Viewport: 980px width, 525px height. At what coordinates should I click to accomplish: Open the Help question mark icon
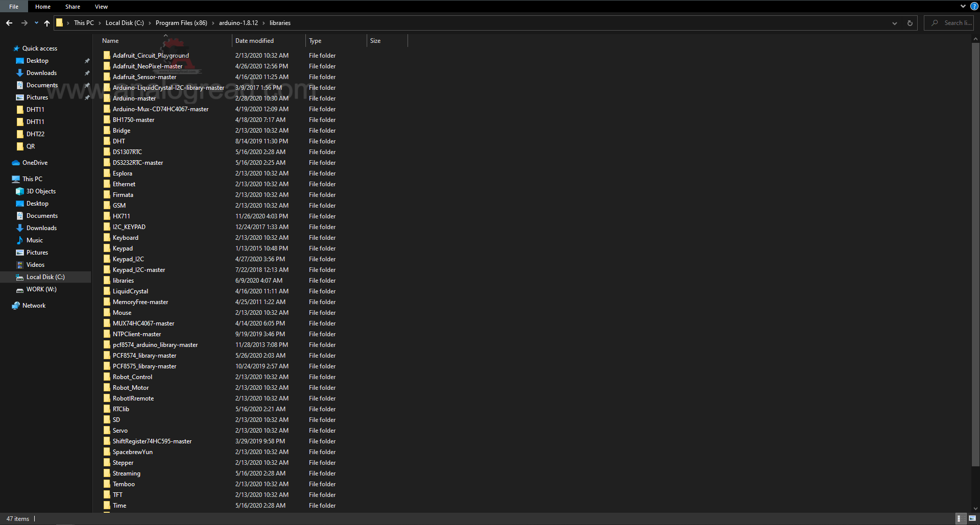[974, 6]
